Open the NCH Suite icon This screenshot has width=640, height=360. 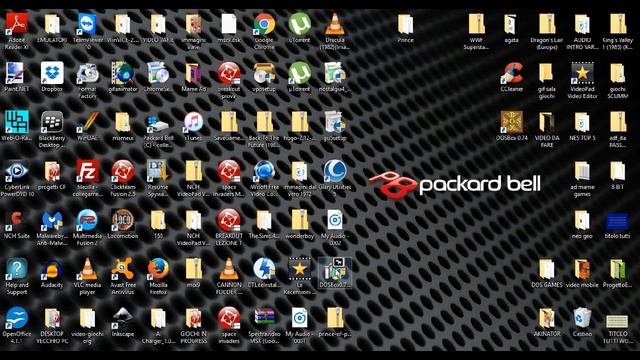[x=17, y=220]
